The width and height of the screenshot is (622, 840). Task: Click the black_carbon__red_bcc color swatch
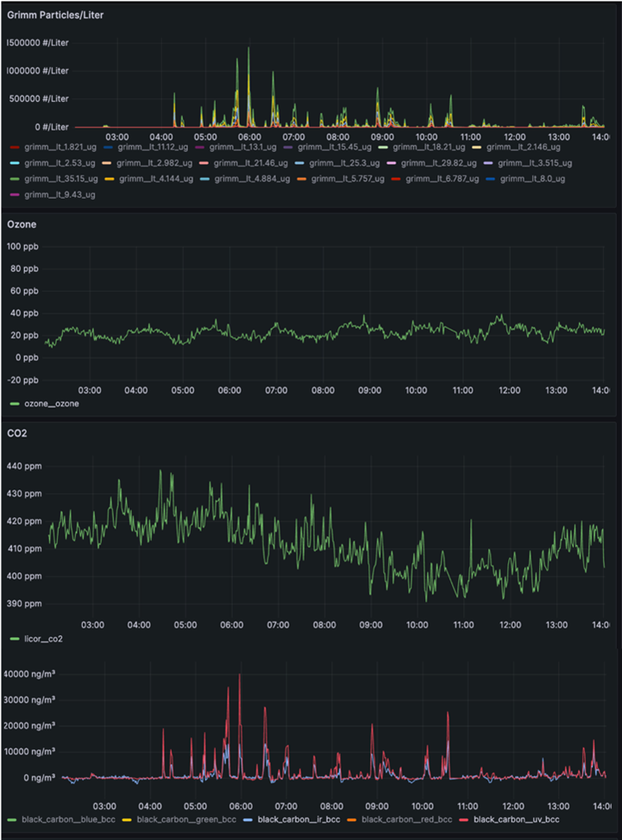[x=354, y=818]
